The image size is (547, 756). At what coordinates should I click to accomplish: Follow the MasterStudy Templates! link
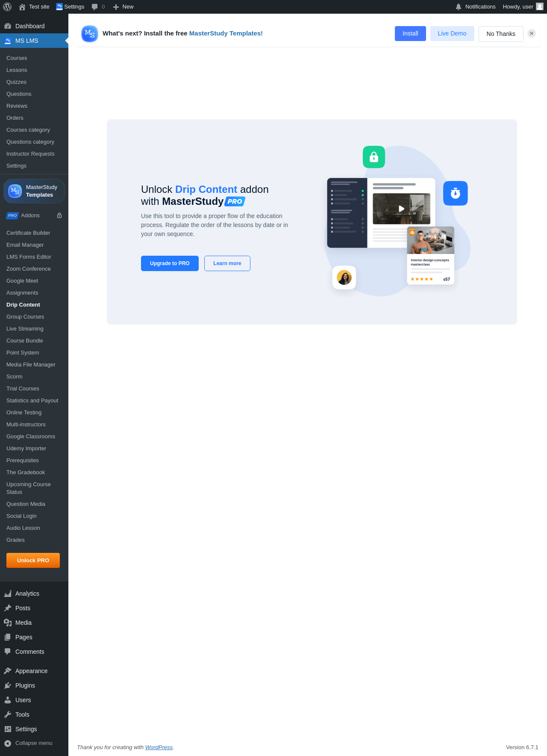pyautogui.click(x=226, y=33)
